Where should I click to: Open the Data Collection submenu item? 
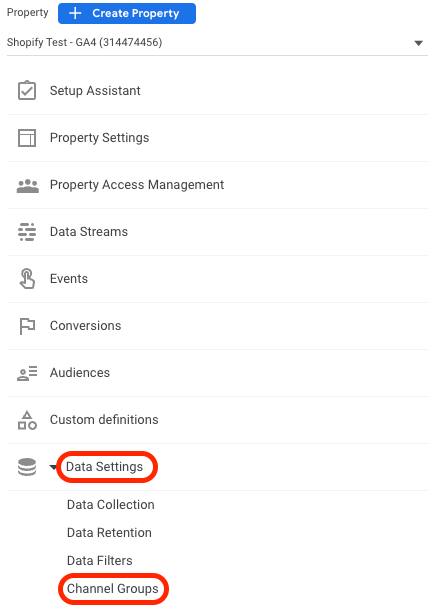(x=111, y=504)
